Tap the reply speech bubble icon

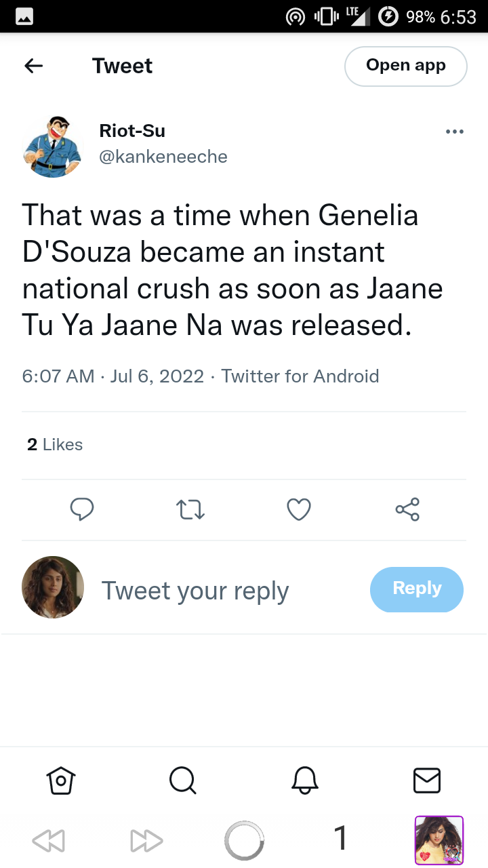82,509
